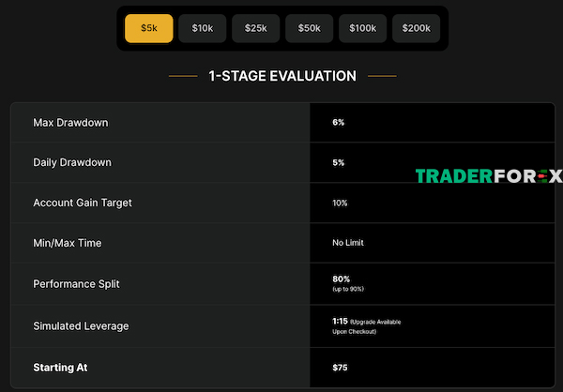Screen dimensions: 563x392
Task: Pick the $100k account size
Action: point(362,29)
